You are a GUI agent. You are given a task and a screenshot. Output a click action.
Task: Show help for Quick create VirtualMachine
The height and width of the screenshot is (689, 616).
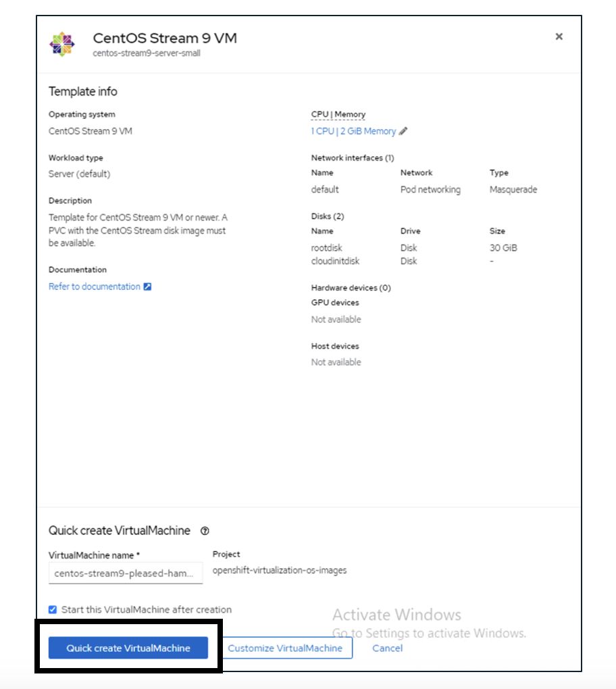[x=205, y=531]
